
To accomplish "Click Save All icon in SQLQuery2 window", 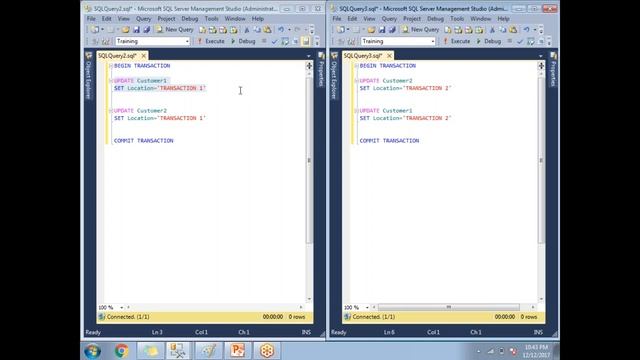I will 146,30.
